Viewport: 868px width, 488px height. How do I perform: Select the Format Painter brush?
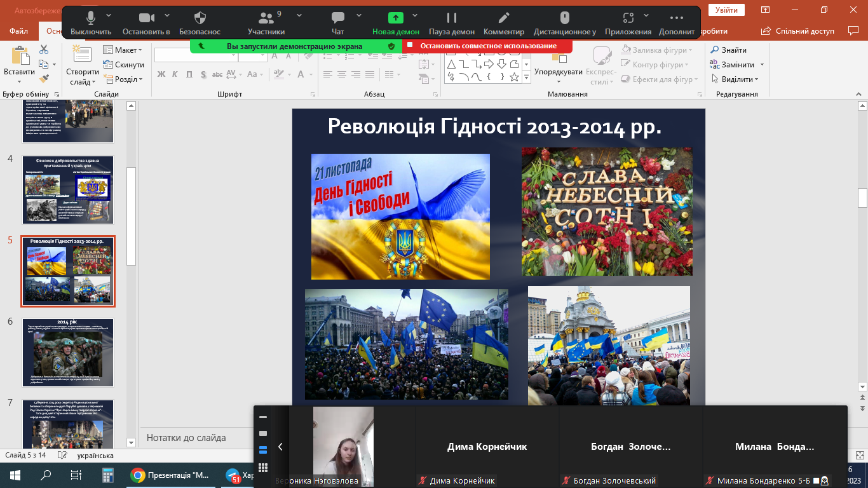(44, 79)
